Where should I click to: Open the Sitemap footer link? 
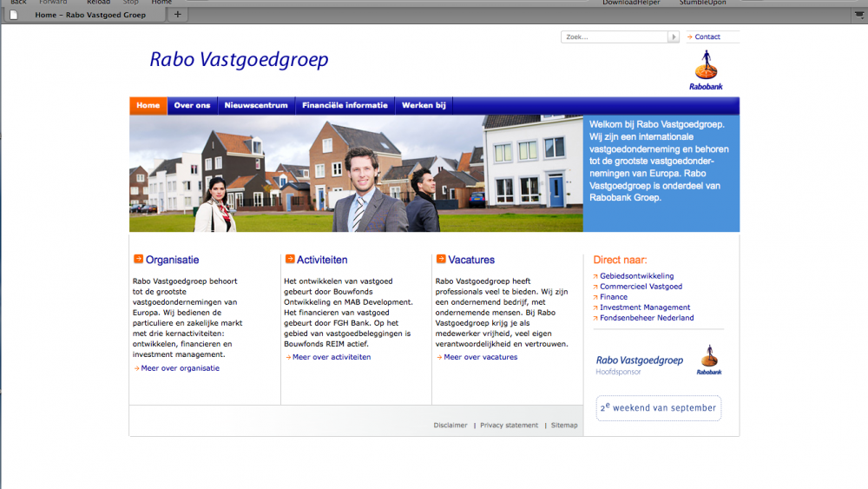pos(564,426)
